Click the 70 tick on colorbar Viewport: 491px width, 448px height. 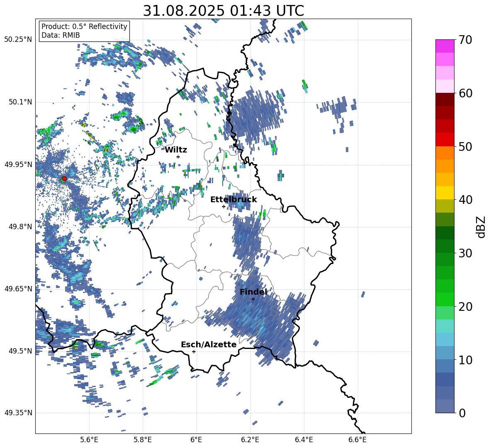pos(466,40)
